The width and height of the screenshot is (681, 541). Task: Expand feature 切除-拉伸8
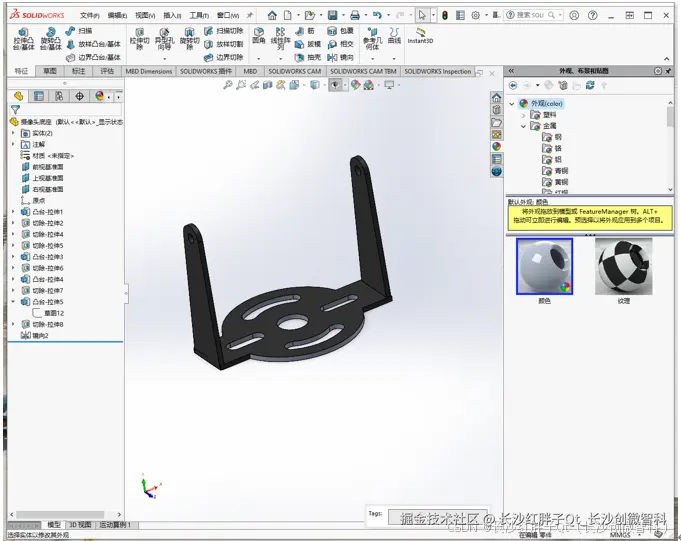pos(13,324)
